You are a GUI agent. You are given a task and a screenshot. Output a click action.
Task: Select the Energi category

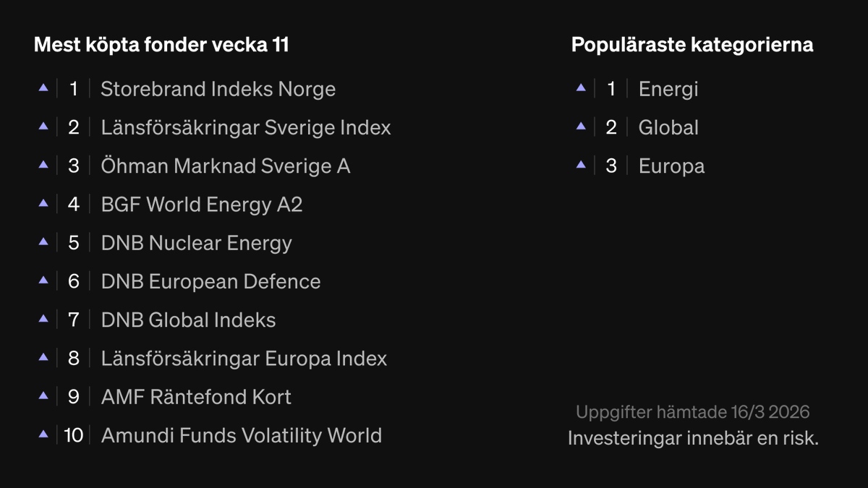click(x=668, y=89)
